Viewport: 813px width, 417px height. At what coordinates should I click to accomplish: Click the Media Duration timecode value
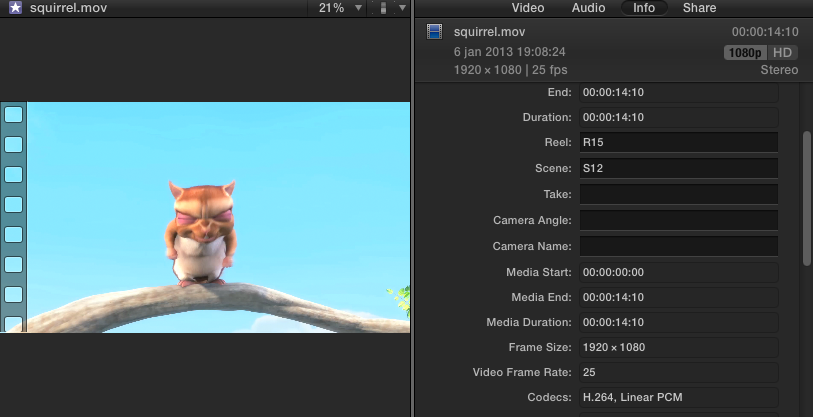click(x=679, y=322)
